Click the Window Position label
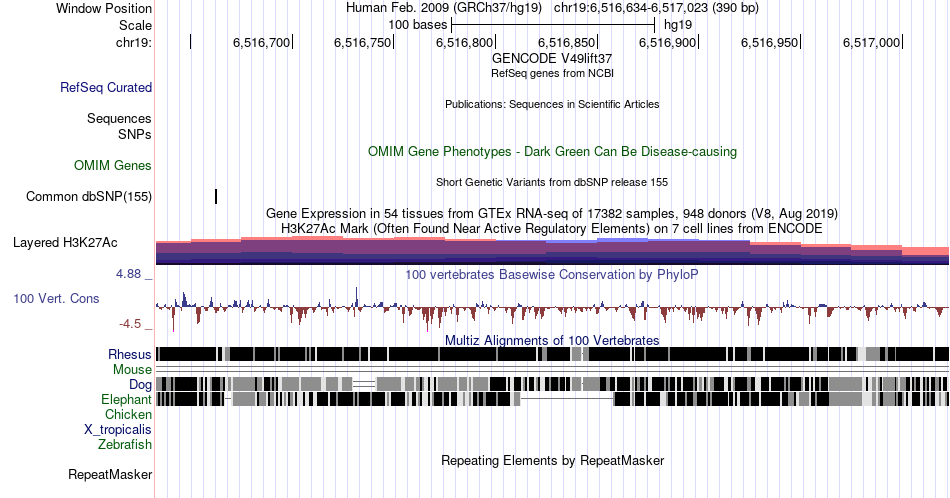 (104, 8)
